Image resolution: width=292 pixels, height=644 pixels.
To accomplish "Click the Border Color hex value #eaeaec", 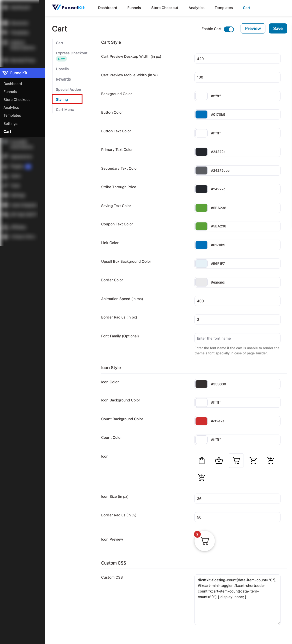I will pos(218,282).
